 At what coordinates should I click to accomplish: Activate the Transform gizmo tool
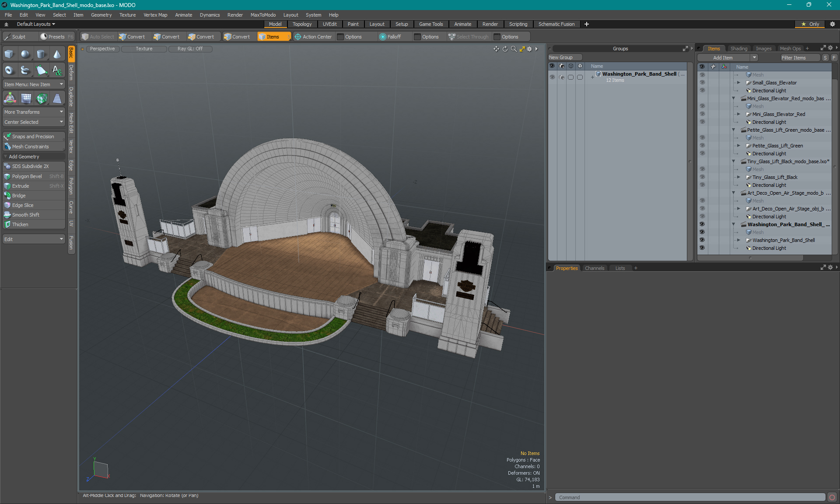click(x=10, y=99)
